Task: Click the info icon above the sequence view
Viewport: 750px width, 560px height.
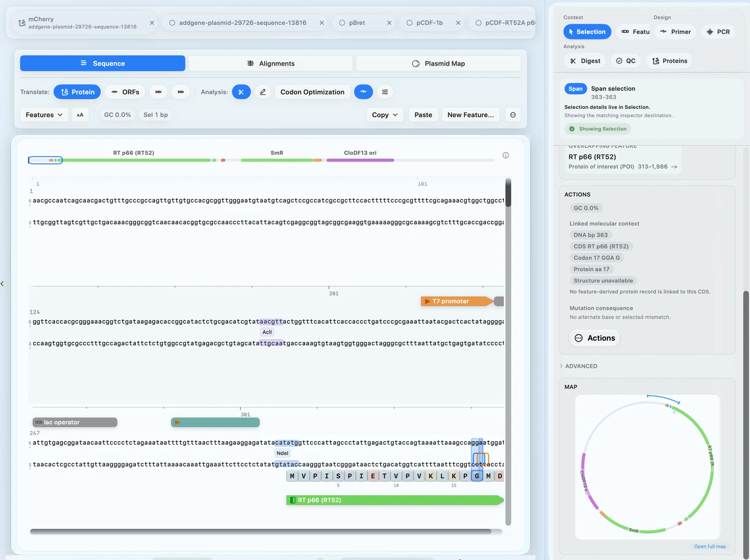Action: tap(506, 155)
